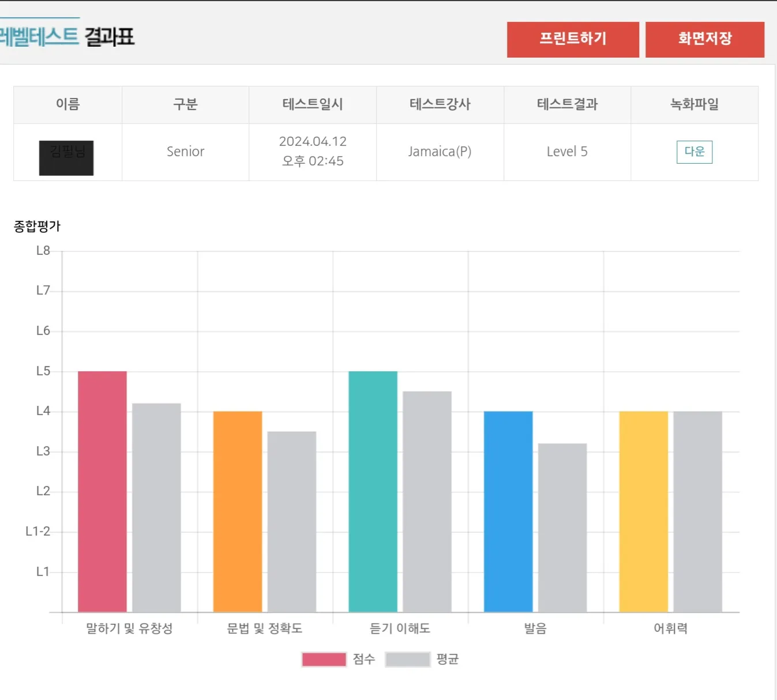Click the yellow 어휘력 score bar
This screenshot has width=777, height=700.
coord(643,510)
